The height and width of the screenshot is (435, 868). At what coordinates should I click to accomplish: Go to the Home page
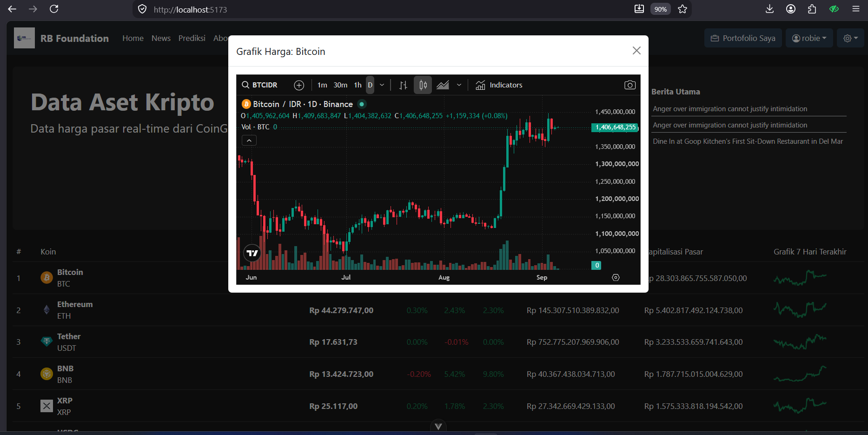[x=133, y=38]
